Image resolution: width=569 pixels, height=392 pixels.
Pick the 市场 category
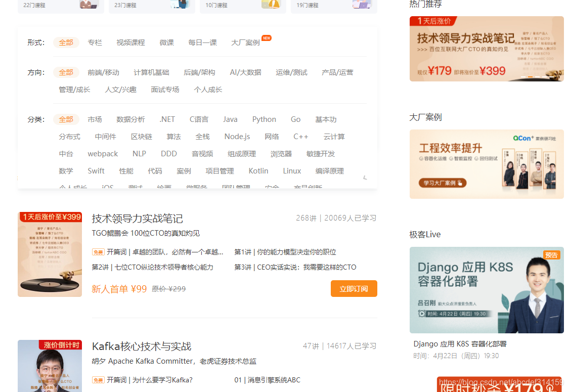(x=95, y=119)
